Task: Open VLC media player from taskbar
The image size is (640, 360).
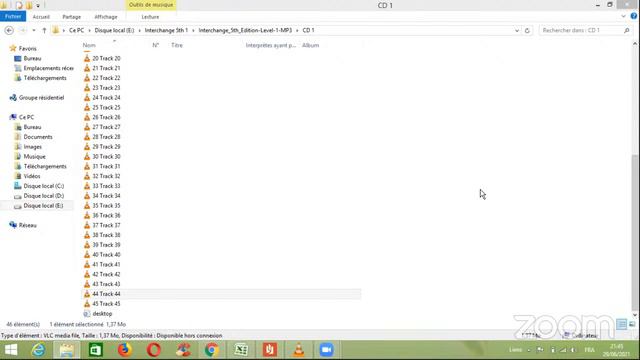Action: (299, 350)
